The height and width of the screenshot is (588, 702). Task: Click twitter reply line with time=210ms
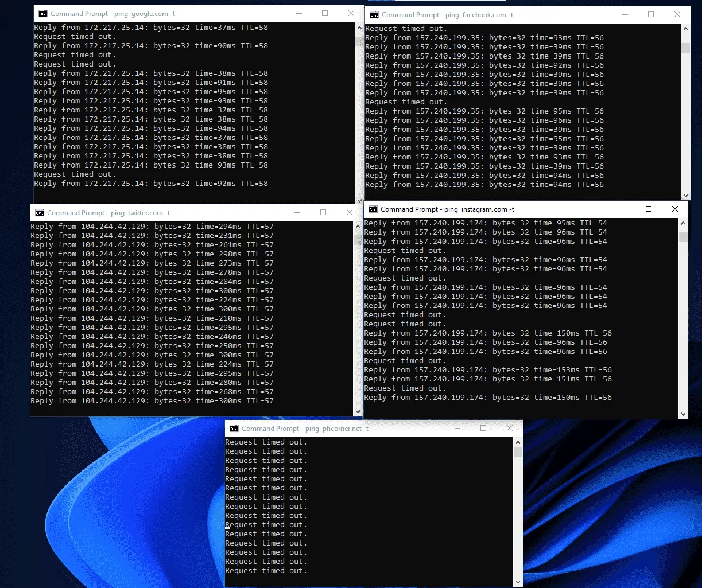pos(152,318)
